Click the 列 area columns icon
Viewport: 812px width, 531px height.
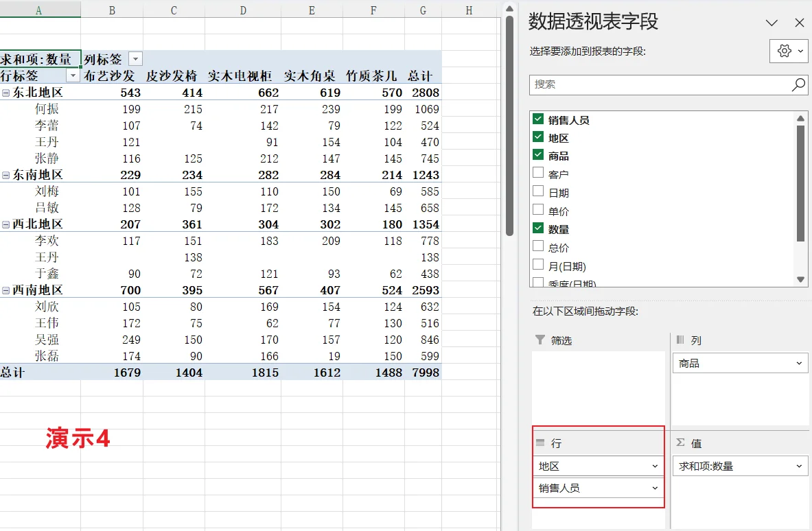tap(680, 340)
